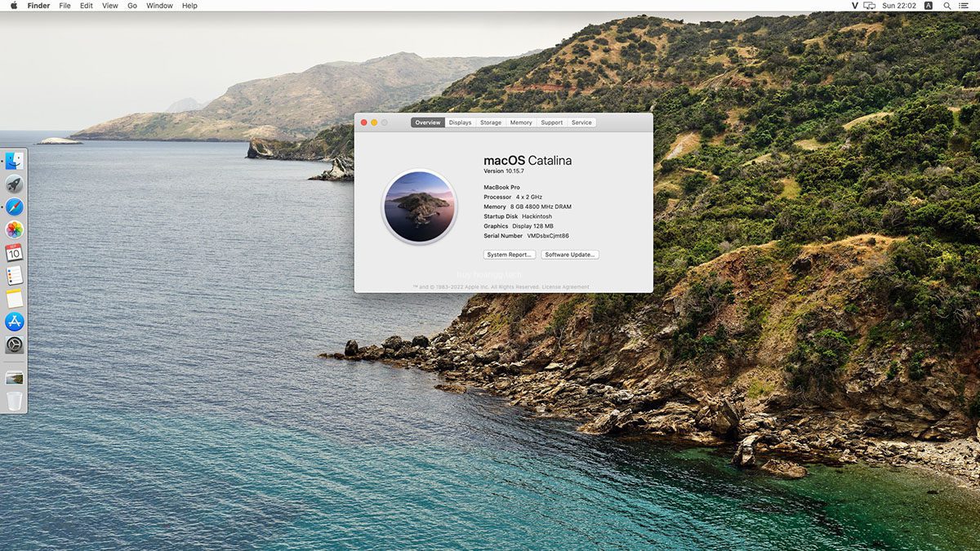
Task: Open the Trash in the Dock
Action: coord(14,401)
